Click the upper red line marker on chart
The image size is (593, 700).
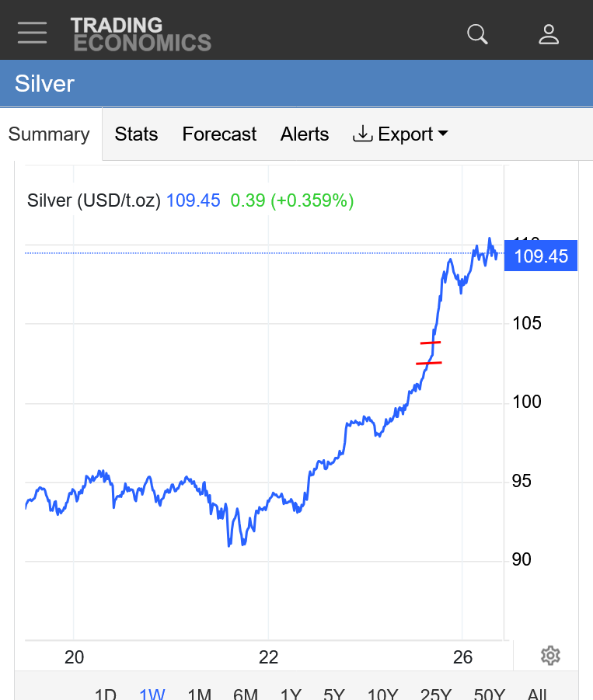pyautogui.click(x=431, y=343)
